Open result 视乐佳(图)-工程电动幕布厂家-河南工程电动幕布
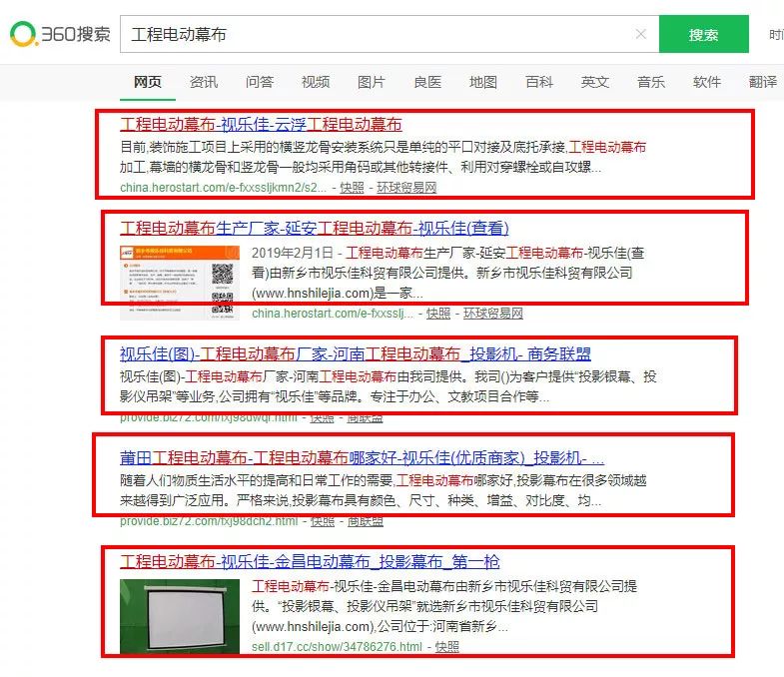This screenshot has height=677, width=784. coord(355,354)
